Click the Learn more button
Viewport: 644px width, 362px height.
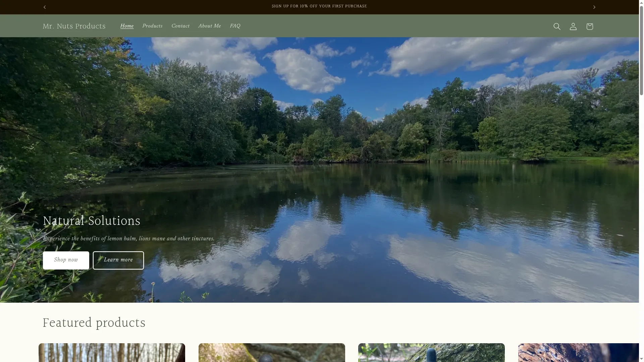pos(118,260)
